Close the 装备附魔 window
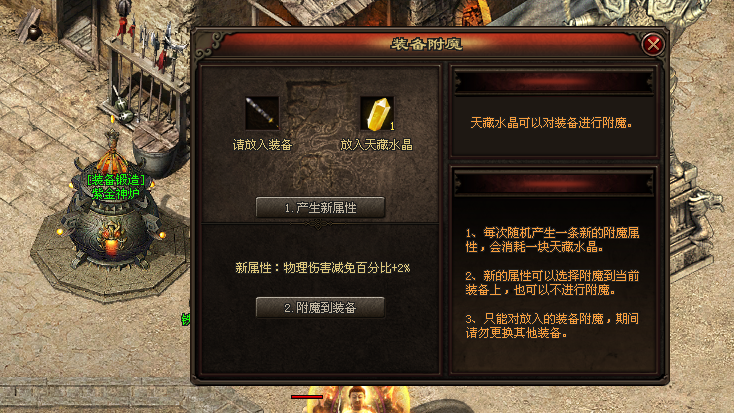Image resolution: width=734 pixels, height=413 pixels. [653, 44]
